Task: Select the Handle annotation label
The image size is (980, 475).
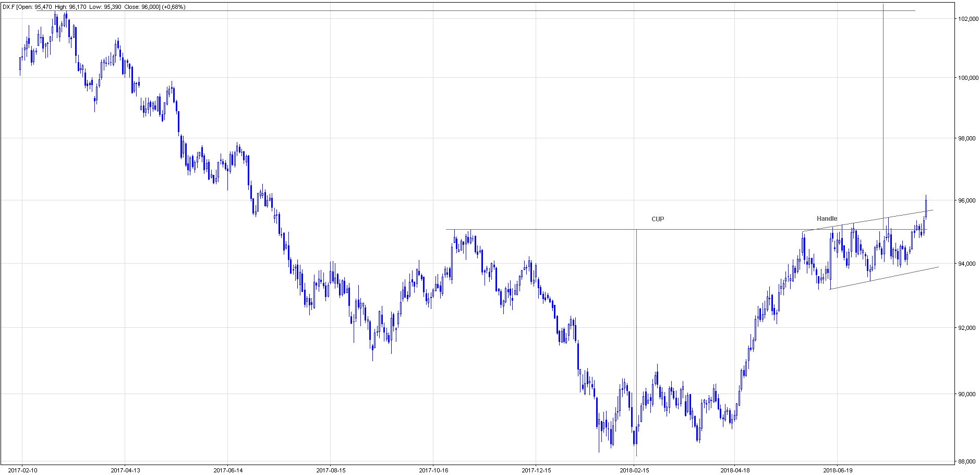Action: click(x=827, y=219)
